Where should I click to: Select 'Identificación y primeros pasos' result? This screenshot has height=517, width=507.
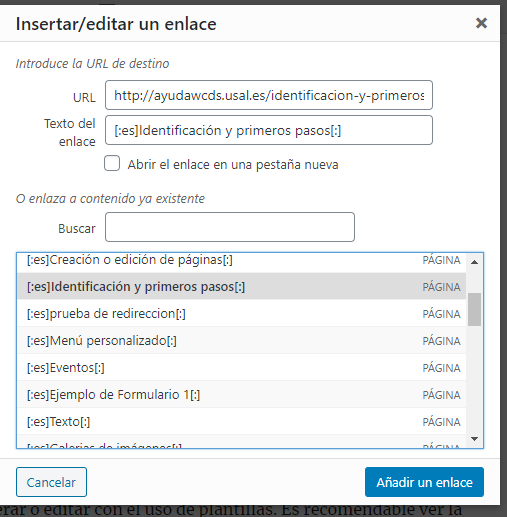click(x=242, y=286)
